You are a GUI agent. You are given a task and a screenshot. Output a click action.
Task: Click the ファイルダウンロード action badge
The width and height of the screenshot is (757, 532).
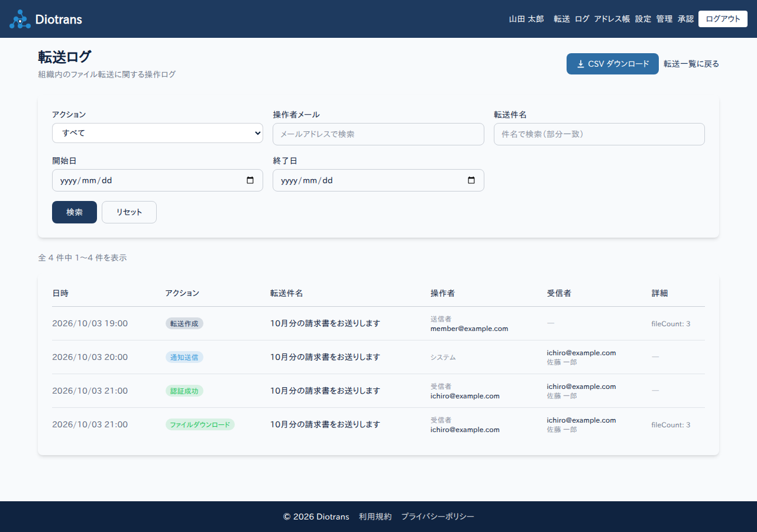(200, 424)
